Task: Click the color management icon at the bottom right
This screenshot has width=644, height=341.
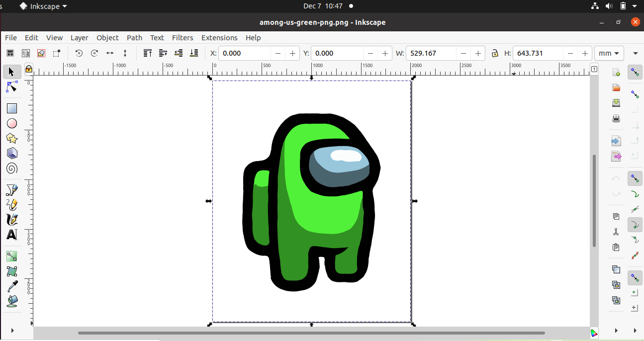Action: 594,333
